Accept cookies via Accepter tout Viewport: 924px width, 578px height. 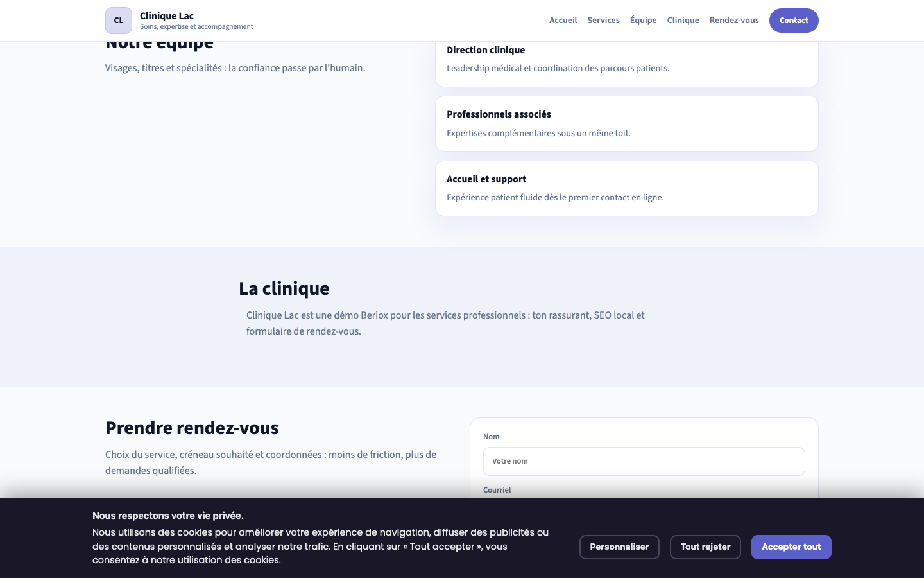tap(791, 547)
